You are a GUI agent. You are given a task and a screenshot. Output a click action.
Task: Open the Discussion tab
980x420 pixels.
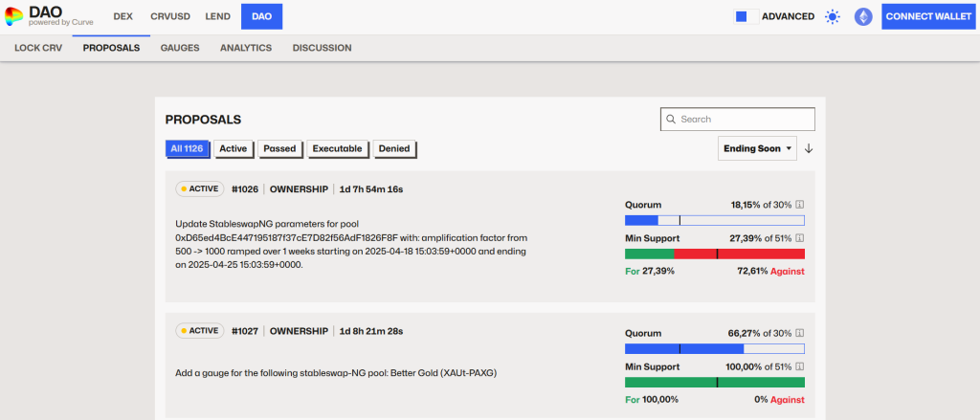tap(322, 48)
